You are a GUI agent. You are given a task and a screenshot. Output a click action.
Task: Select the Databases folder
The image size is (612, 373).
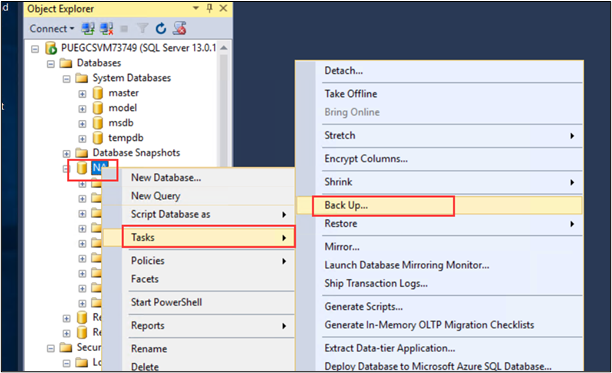coord(99,63)
